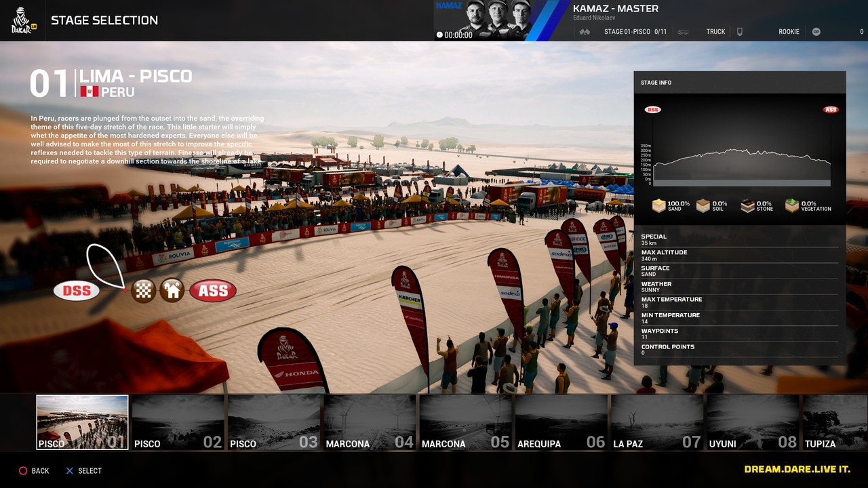Click the truck vehicle icon in header
Image resolution: width=868 pixels, height=488 pixels.
coord(683,32)
